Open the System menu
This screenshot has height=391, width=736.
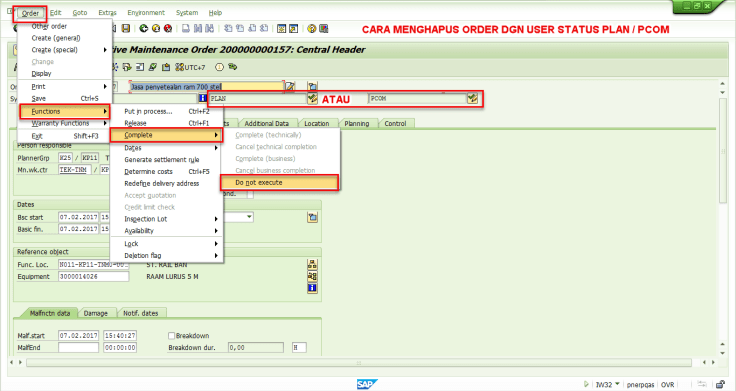pyautogui.click(x=187, y=13)
